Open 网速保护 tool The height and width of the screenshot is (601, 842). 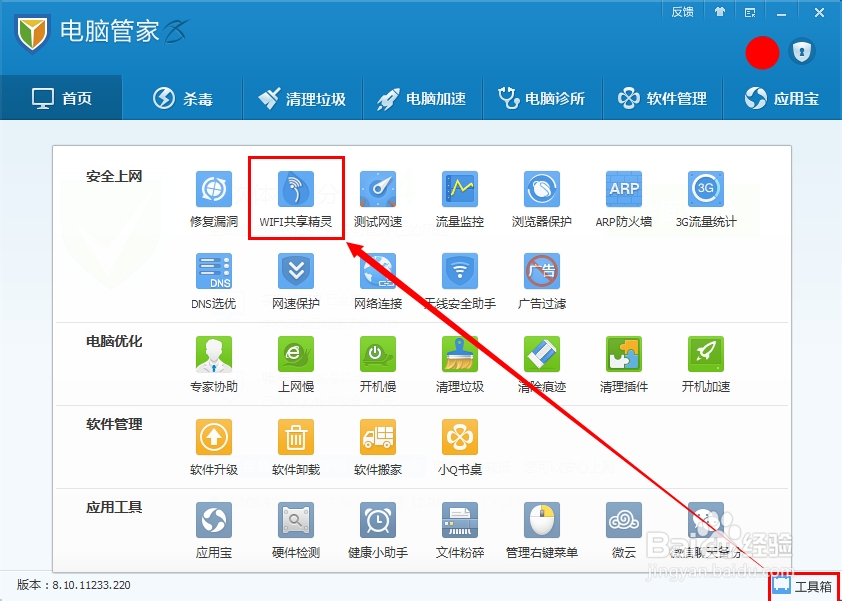(x=296, y=281)
